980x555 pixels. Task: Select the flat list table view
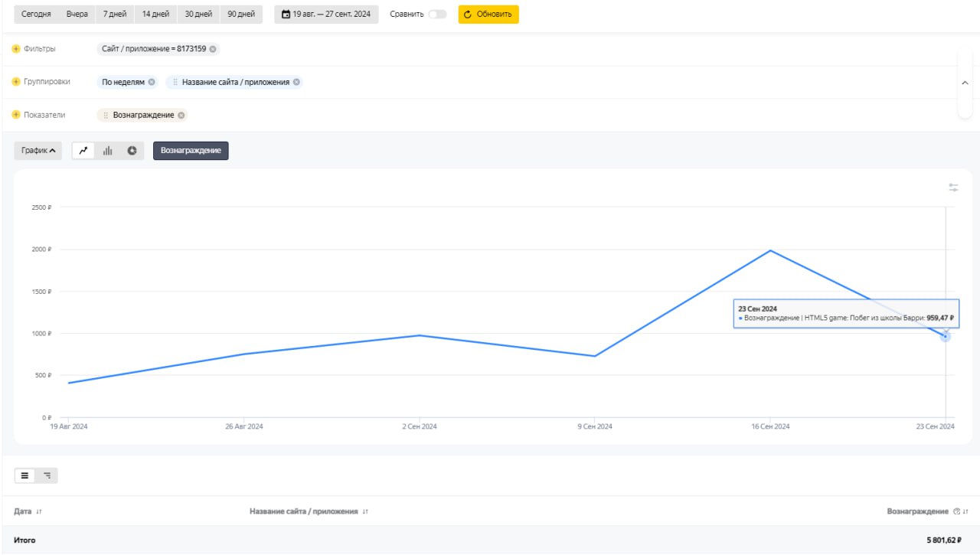(25, 475)
